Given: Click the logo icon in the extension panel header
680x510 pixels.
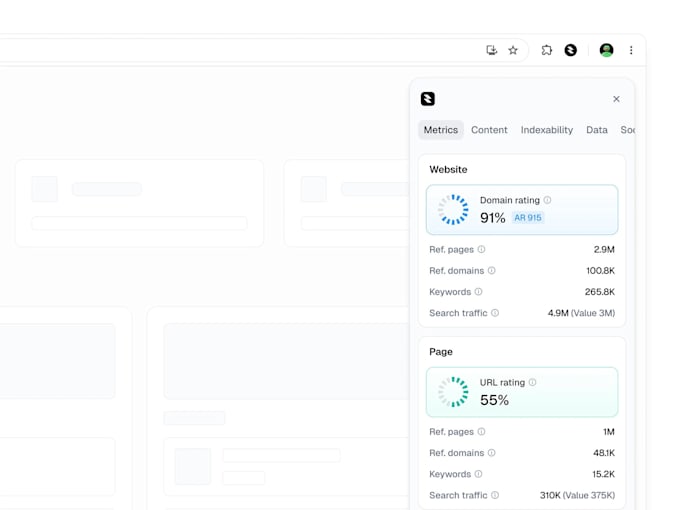Looking at the screenshot, I should pyautogui.click(x=428, y=99).
